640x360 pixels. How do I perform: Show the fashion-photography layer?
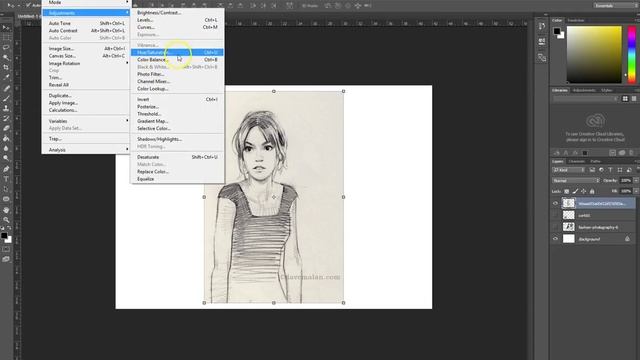tap(555, 227)
